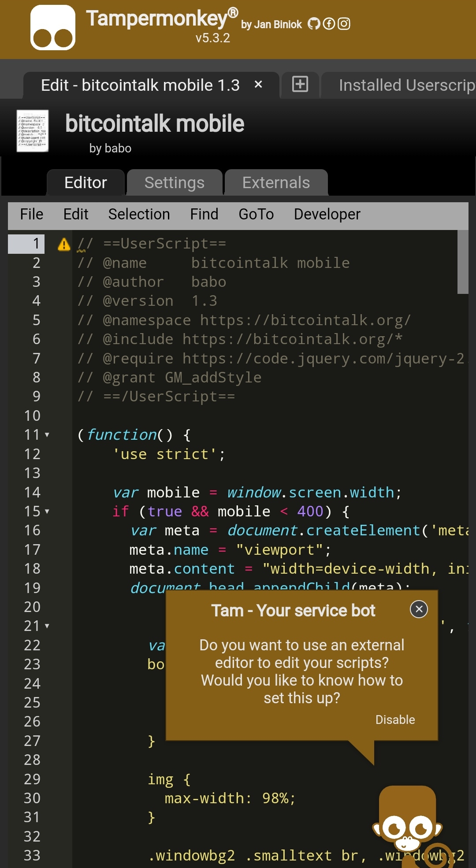Click line number 10 in the gutter
476x868 pixels.
[x=32, y=415]
